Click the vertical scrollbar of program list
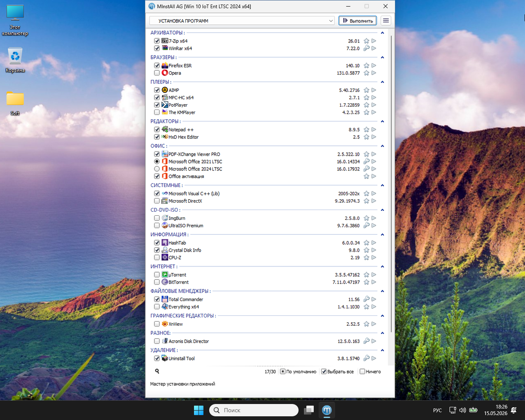This screenshot has width=525, height=420. coord(391,184)
